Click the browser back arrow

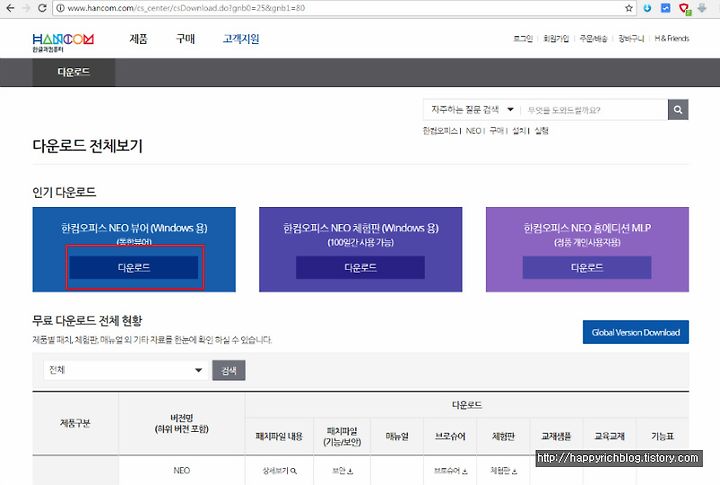coord(10,8)
